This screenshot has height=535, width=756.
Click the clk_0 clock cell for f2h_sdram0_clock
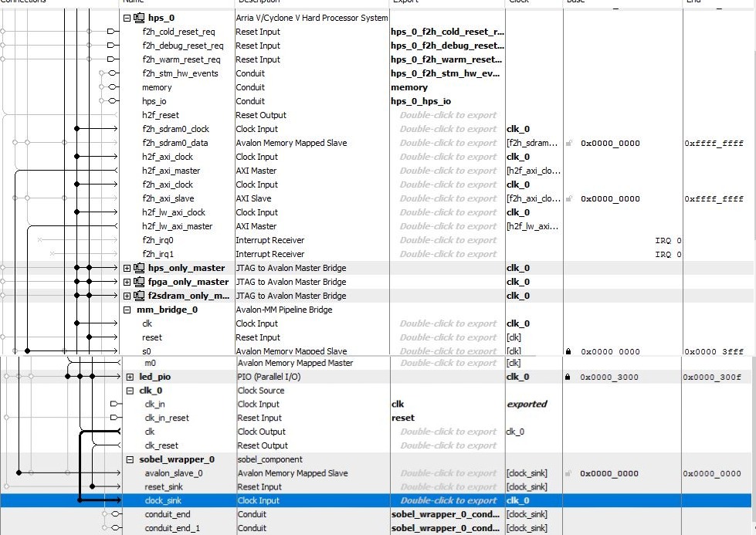[x=518, y=129]
